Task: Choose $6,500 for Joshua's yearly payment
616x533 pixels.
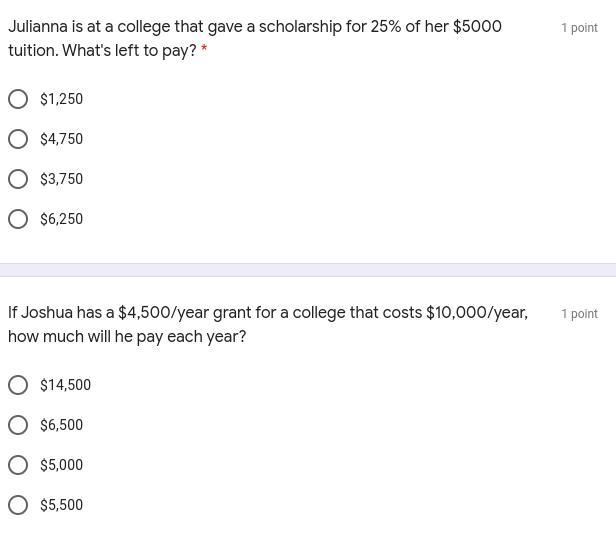Action: [18, 425]
